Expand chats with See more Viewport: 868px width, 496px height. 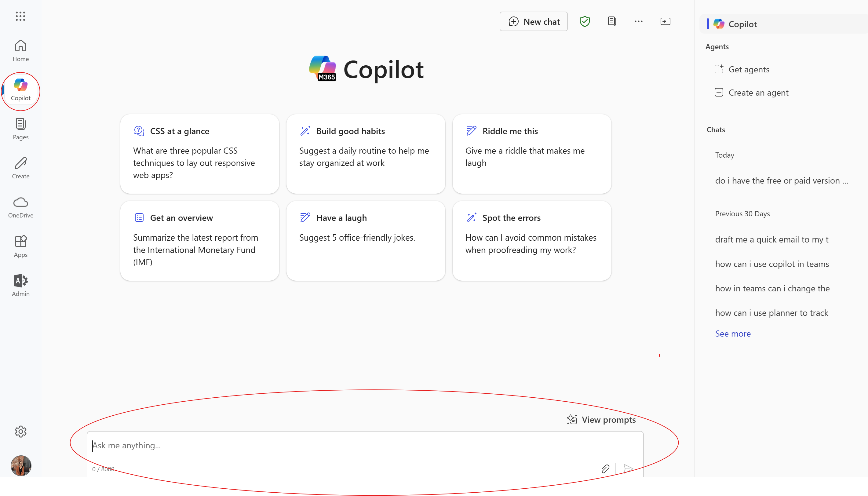pos(733,334)
